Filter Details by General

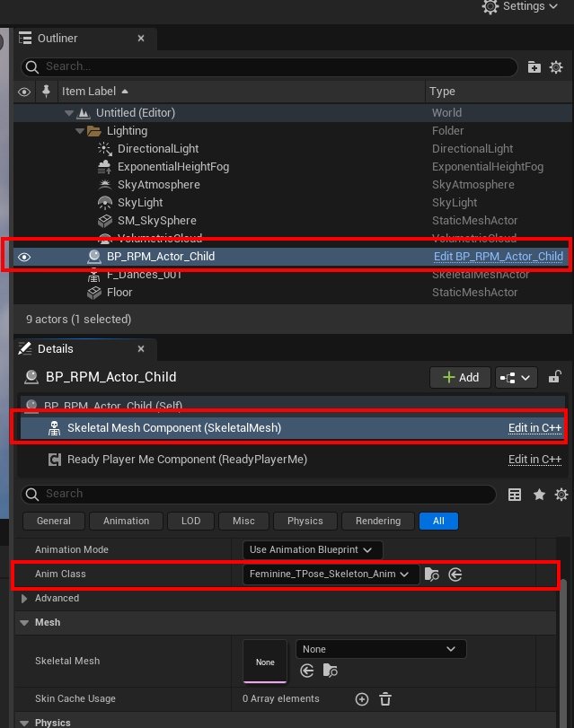(54, 521)
